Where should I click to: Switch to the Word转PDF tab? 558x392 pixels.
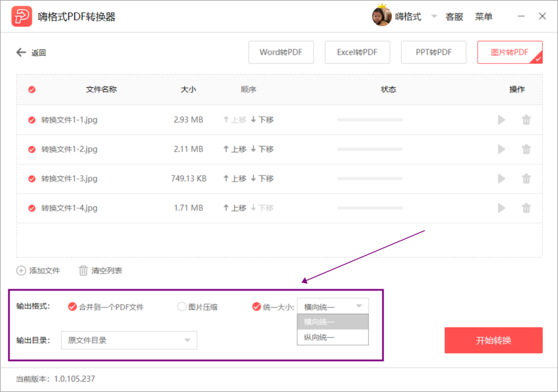tap(281, 52)
